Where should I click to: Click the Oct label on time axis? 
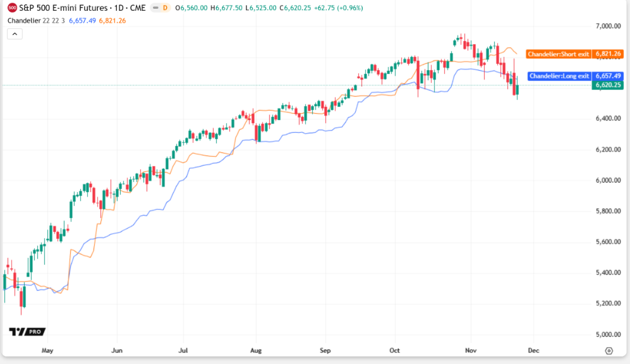(394, 350)
